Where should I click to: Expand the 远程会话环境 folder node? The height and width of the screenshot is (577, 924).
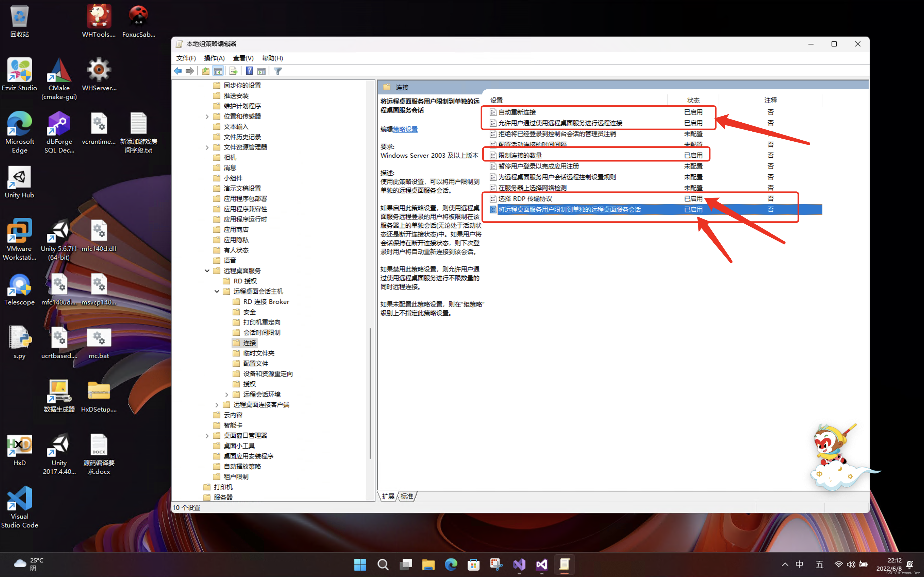pos(227,395)
